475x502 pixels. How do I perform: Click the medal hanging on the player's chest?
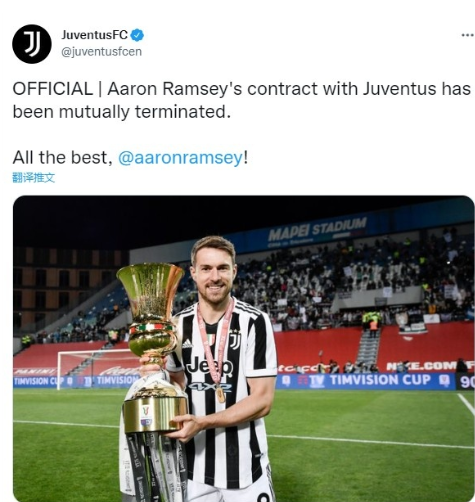[220, 394]
